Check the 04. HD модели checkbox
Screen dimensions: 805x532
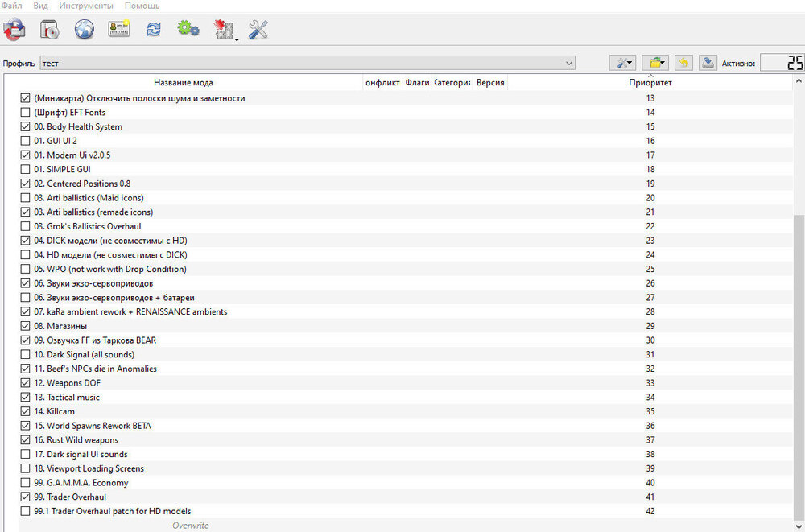(x=25, y=254)
